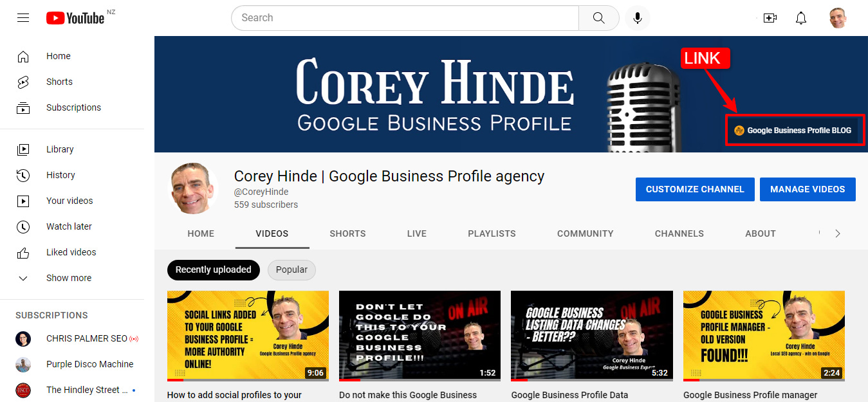
Task: Click the MANAGE VIDEOS button
Action: tap(808, 189)
